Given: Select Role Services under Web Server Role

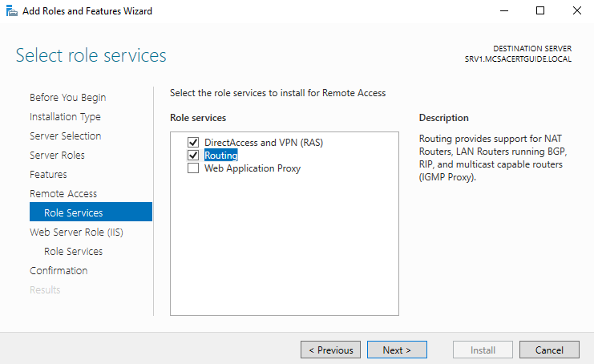Looking at the screenshot, I should tap(74, 252).
